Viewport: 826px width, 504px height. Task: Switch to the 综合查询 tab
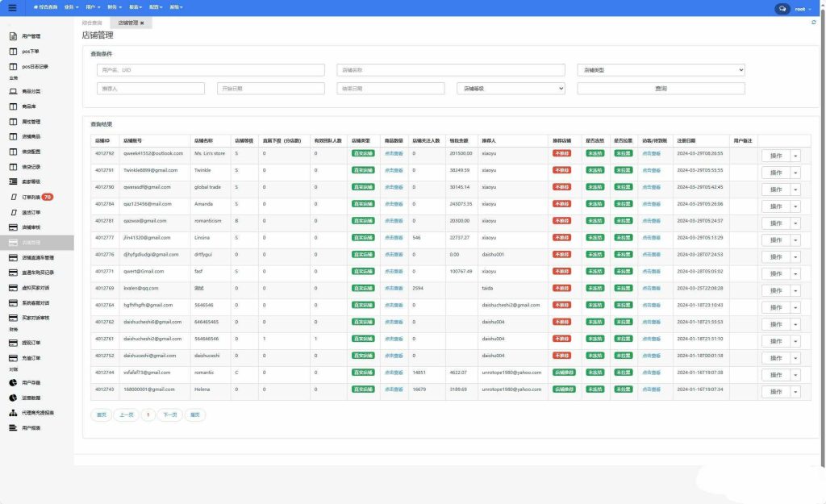pyautogui.click(x=93, y=23)
